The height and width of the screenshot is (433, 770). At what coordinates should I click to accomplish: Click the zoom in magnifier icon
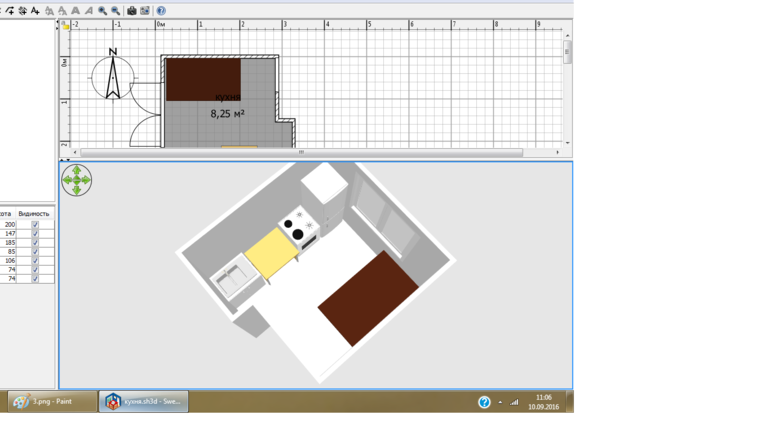[102, 11]
